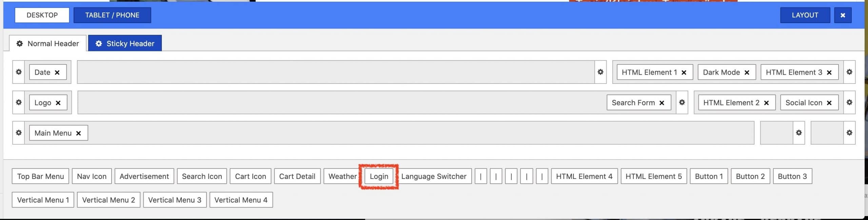Viewport: 868px width, 220px height.
Task: Open settings gear left of the Date row
Action: [x=19, y=72]
